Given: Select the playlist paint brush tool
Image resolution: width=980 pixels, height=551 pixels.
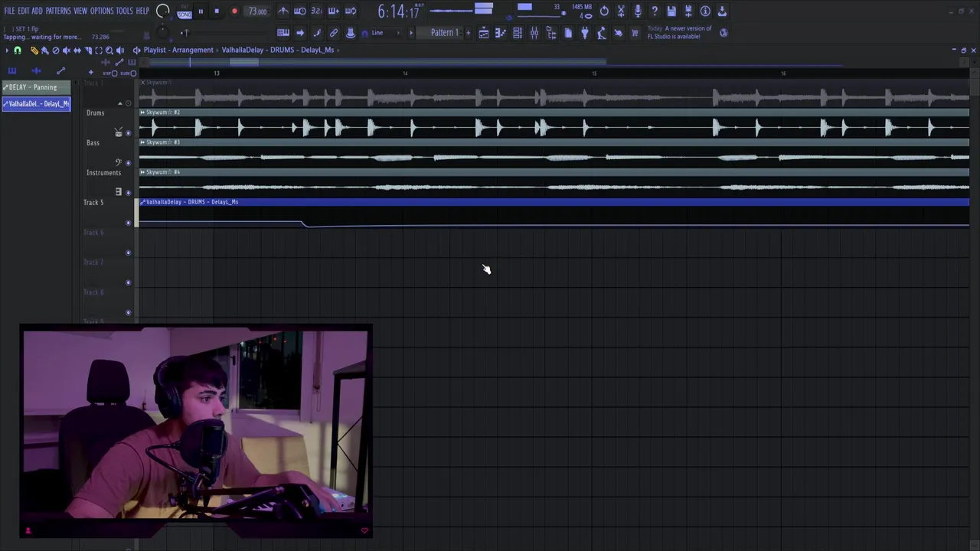Looking at the screenshot, I should pyautogui.click(x=45, y=51).
